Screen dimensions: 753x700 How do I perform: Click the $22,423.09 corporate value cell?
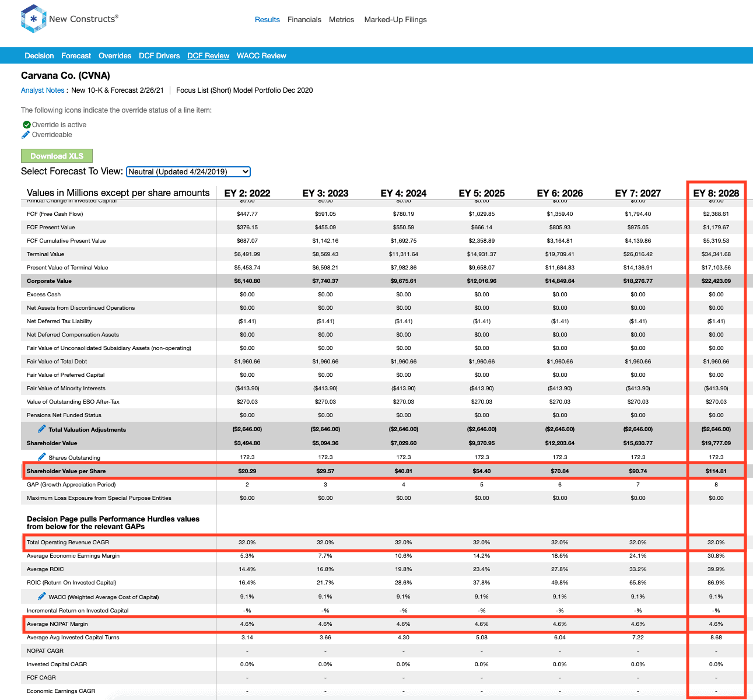[x=716, y=281]
